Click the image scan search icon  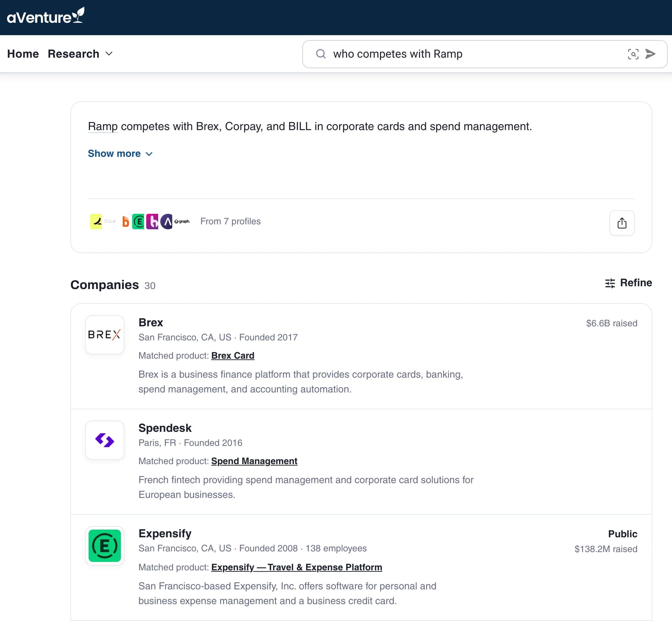tap(633, 54)
